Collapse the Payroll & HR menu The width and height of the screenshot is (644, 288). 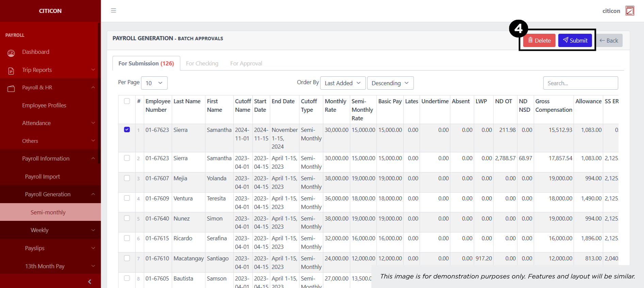pos(93,87)
